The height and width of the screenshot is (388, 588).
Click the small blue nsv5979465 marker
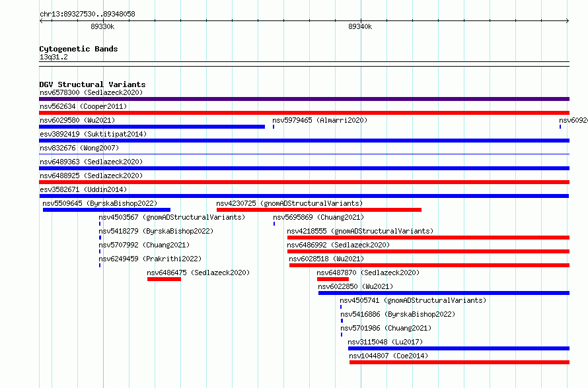point(274,127)
